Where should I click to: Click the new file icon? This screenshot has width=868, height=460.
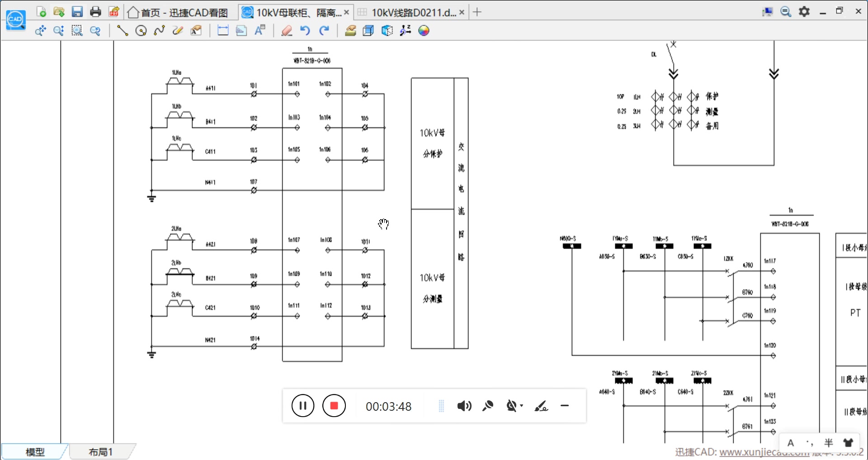tap(41, 12)
